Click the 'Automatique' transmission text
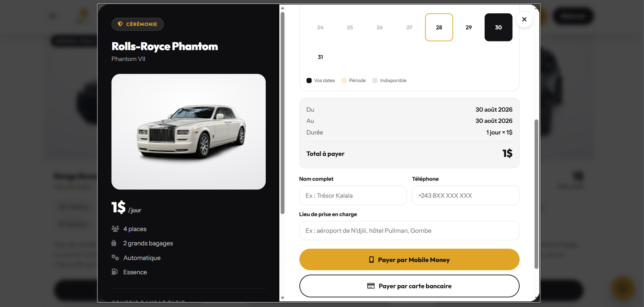Screen dimensions: 644x307 tap(142, 258)
